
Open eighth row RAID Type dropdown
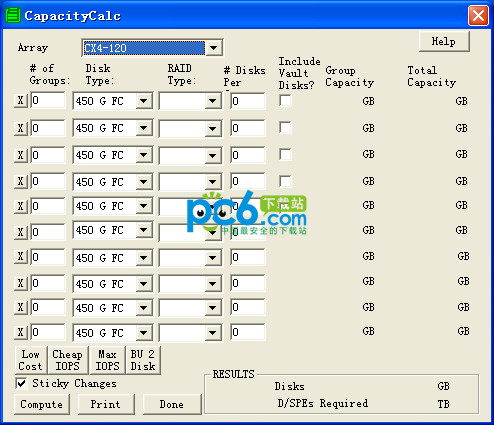point(213,284)
